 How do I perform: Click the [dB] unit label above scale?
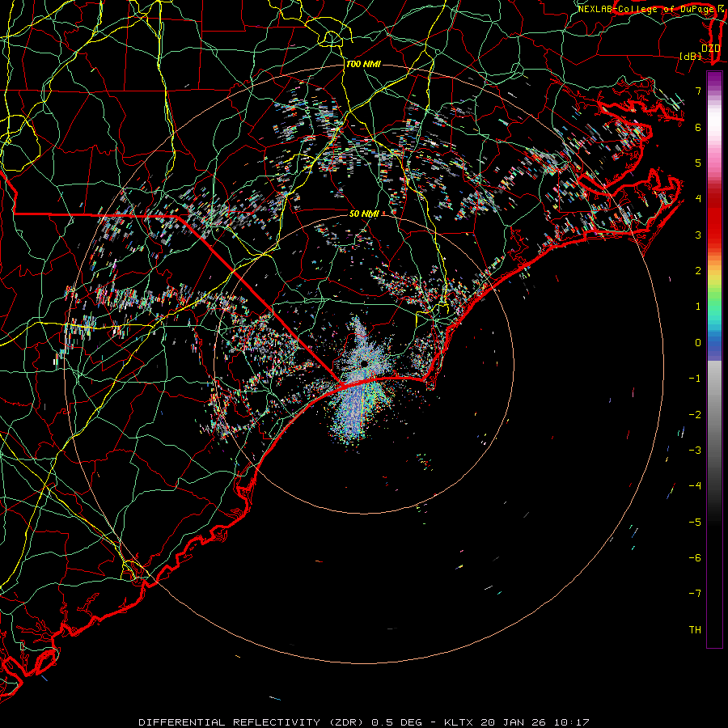tap(691, 56)
